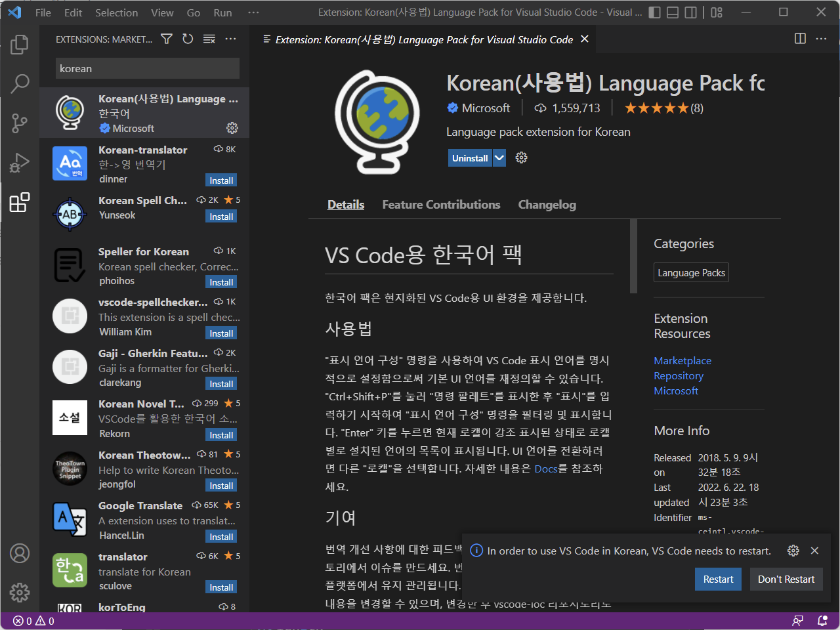Screen dimensions: 840x630
Task: Select the Korean Theotown extension by jeongfol
Action: pyautogui.click(x=144, y=469)
